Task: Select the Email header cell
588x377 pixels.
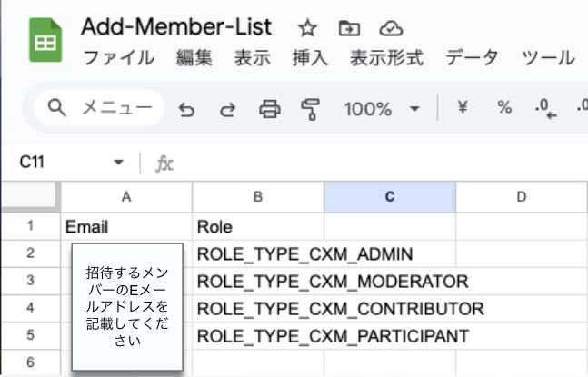Action: (126, 226)
